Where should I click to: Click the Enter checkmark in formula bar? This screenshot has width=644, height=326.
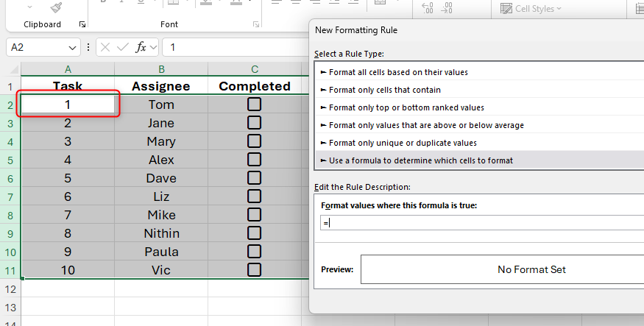(122, 47)
